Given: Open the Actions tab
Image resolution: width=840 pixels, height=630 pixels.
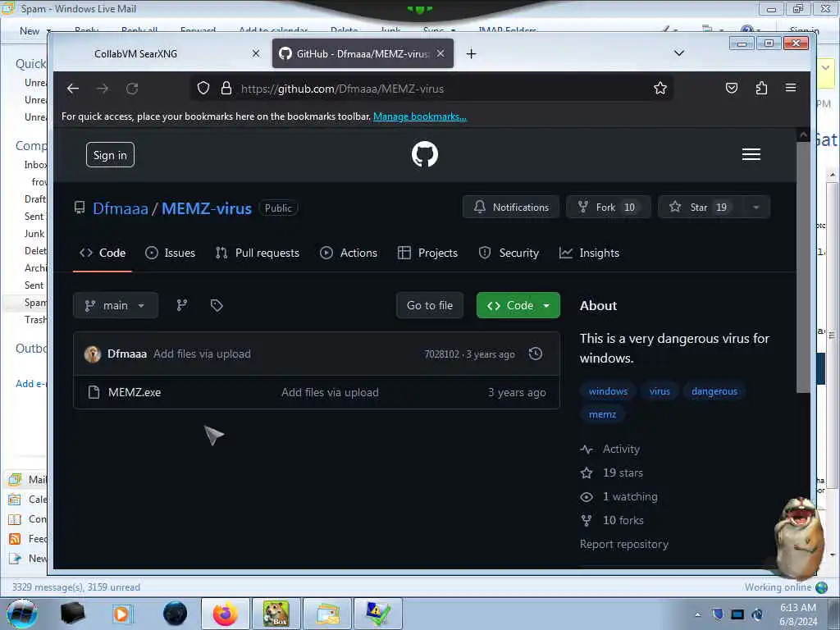Looking at the screenshot, I should [348, 253].
